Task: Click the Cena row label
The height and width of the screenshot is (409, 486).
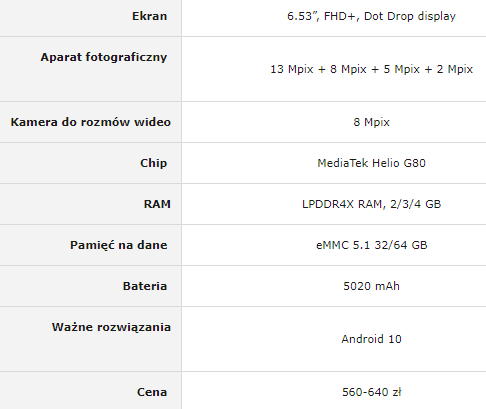Action: click(152, 392)
